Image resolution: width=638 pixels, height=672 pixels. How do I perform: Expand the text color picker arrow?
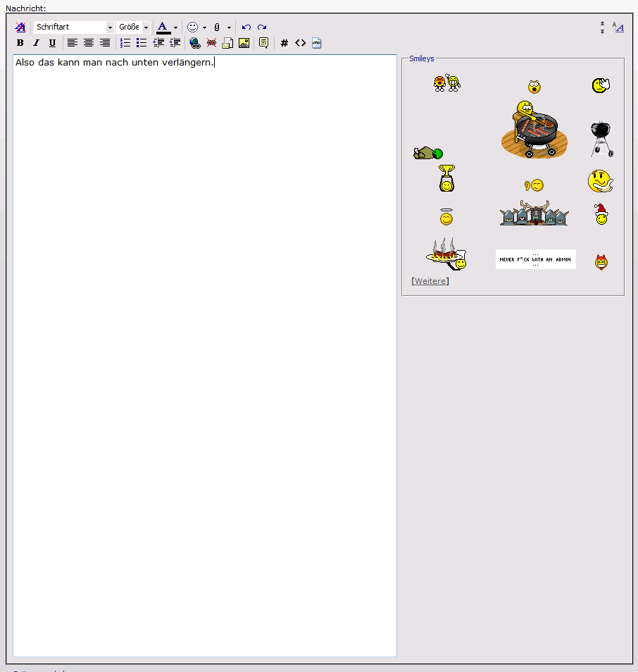pyautogui.click(x=175, y=27)
